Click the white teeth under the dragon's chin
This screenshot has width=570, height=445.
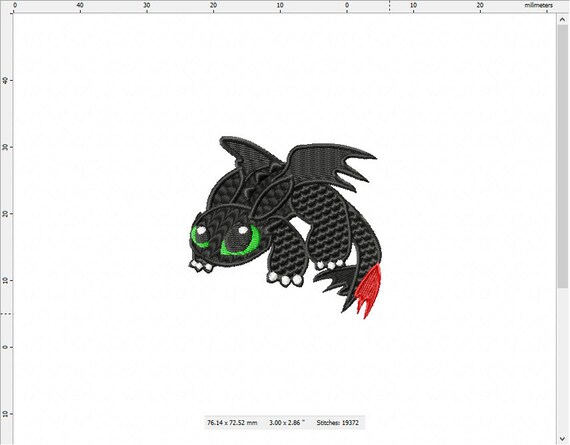click(201, 266)
